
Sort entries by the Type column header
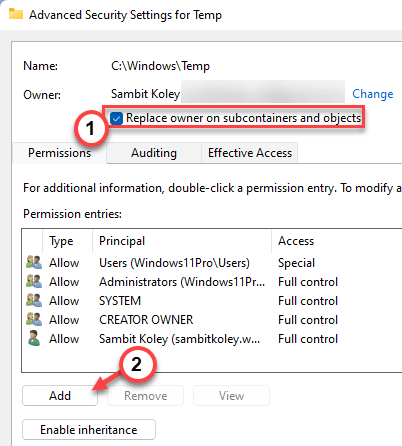point(67,241)
